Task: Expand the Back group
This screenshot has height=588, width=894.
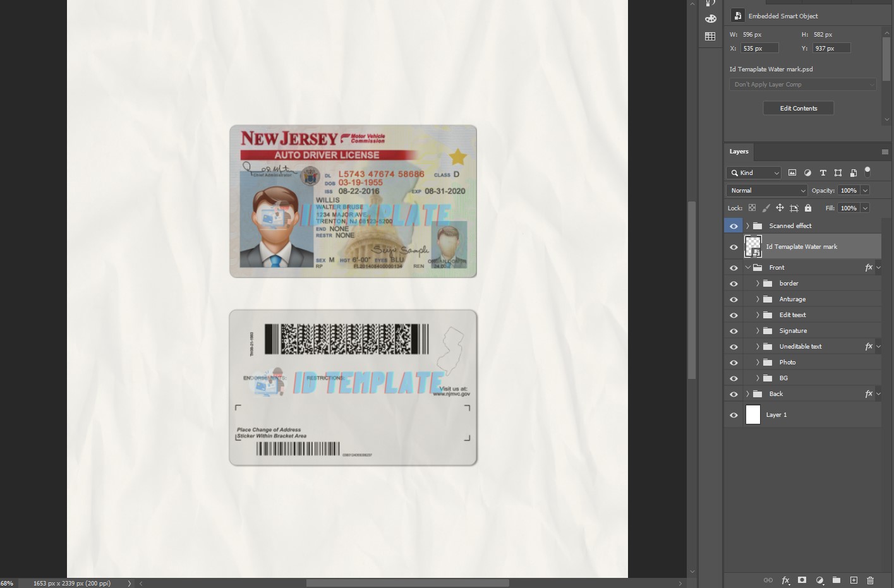Action: 747,393
